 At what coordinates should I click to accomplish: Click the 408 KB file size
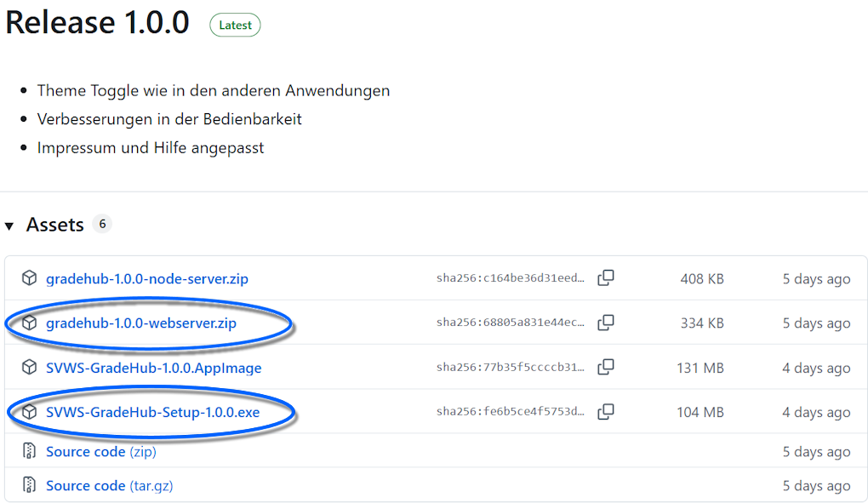click(x=702, y=279)
